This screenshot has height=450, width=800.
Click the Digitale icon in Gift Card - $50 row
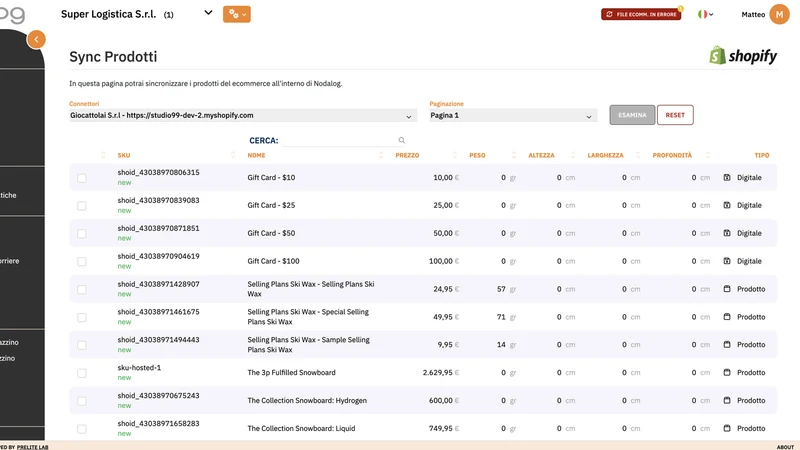(727, 233)
